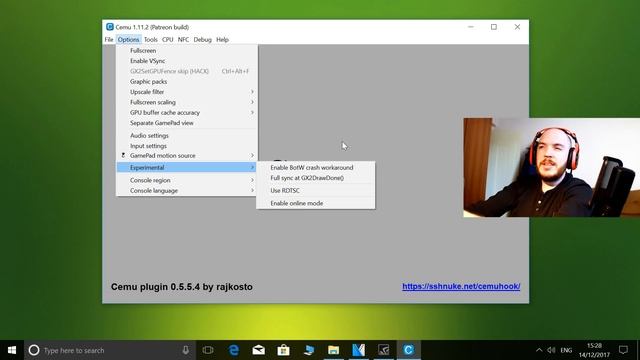The image size is (640, 360).
Task: Open the Tools menu
Action: click(x=151, y=40)
